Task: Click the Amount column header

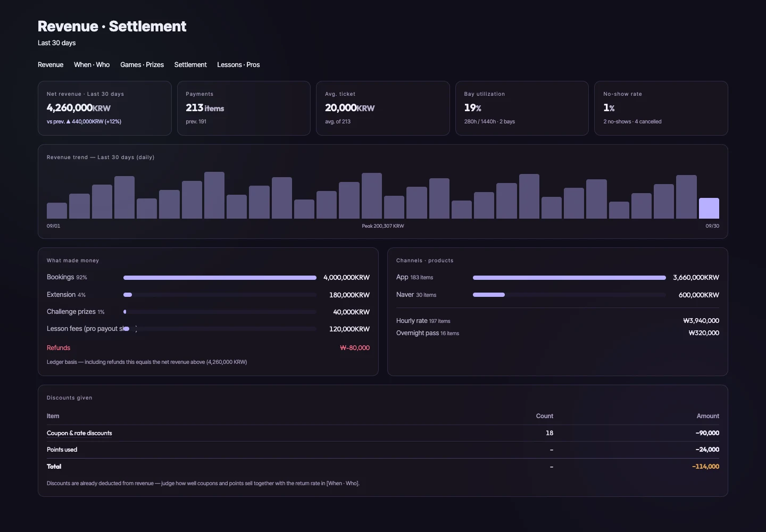Action: (x=708, y=416)
